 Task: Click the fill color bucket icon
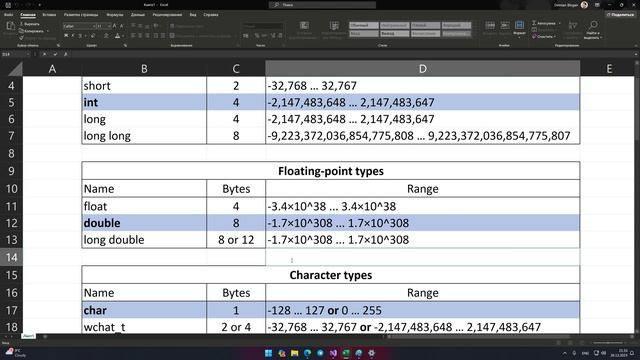pyautogui.click(x=106, y=36)
